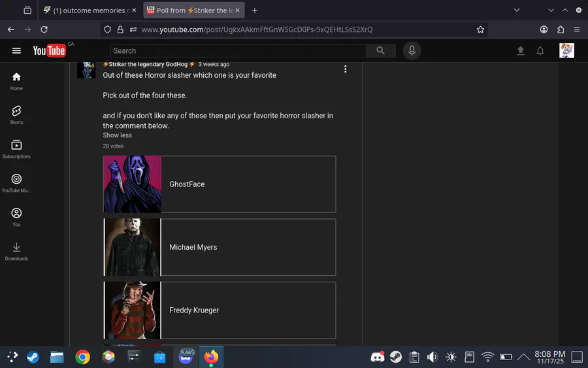Open Firefox extensions puzzle icon

coord(561,29)
